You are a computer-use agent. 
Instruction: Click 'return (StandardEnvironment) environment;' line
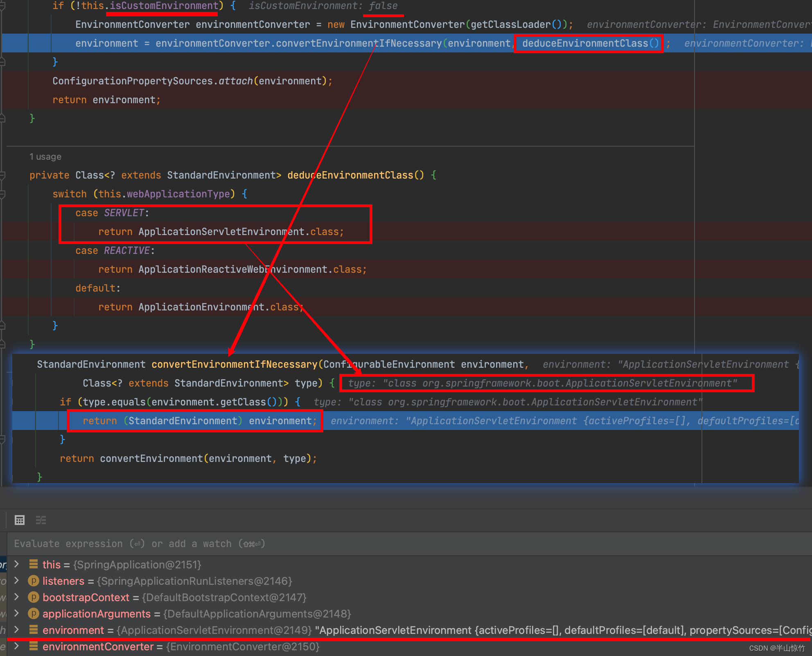(x=200, y=421)
